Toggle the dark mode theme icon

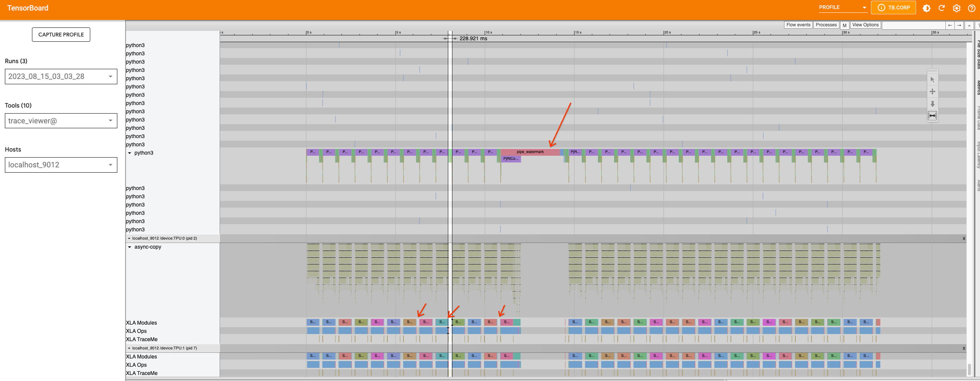pyautogui.click(x=926, y=8)
